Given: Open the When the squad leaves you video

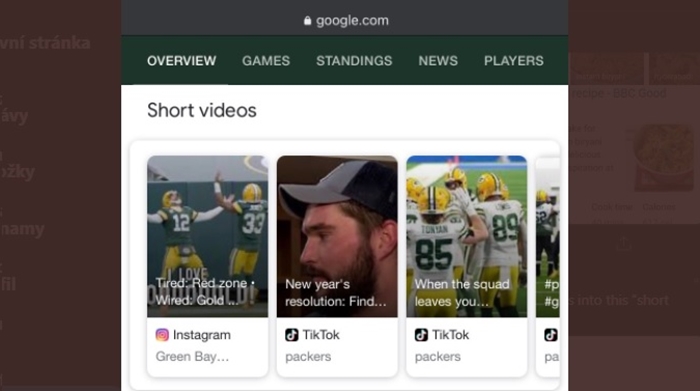Looking at the screenshot, I should pos(467,236).
